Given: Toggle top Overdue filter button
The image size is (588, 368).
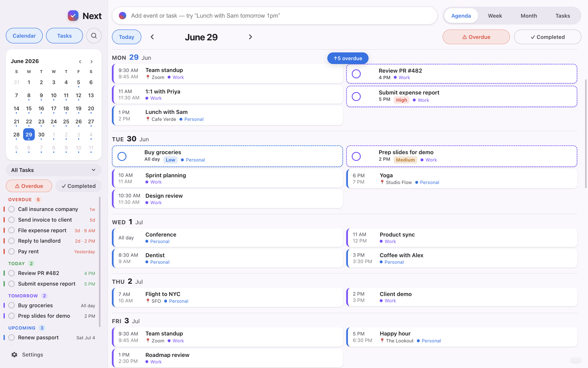Looking at the screenshot, I should pyautogui.click(x=476, y=37).
